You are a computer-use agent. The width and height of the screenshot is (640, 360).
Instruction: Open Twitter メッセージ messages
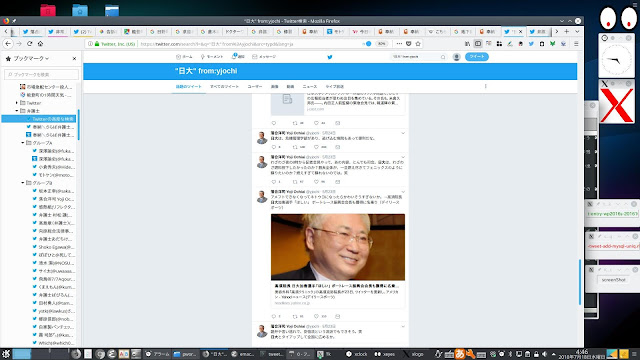(264, 57)
